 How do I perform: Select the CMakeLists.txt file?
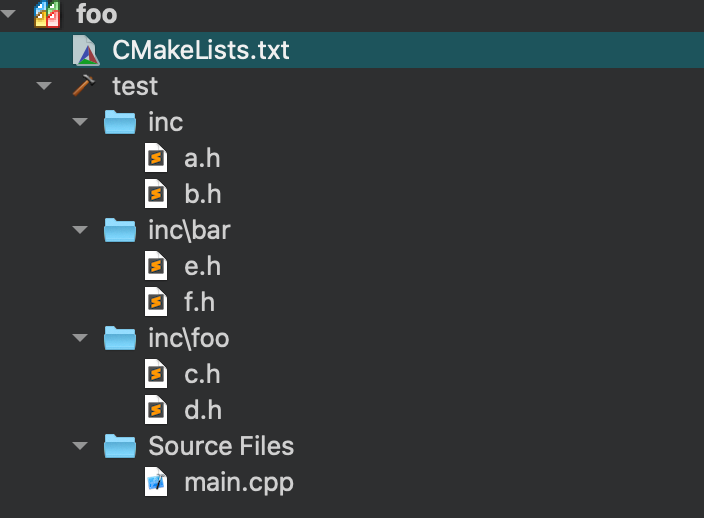[200, 50]
